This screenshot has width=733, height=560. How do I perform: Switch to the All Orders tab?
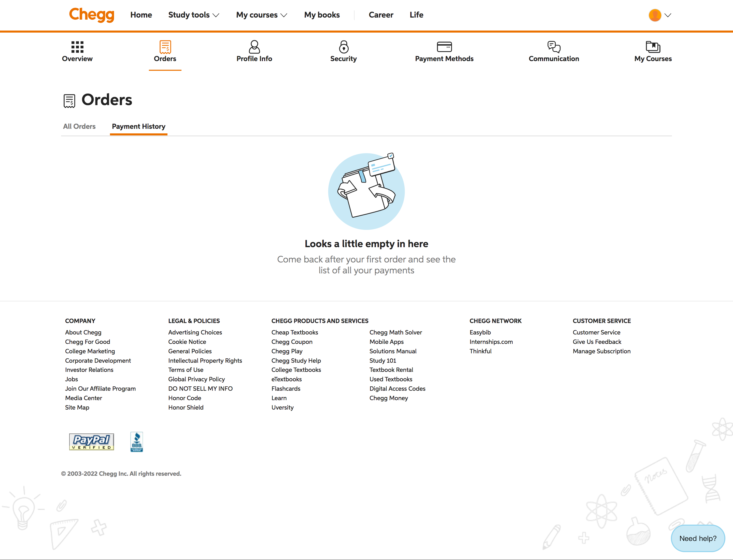79,126
